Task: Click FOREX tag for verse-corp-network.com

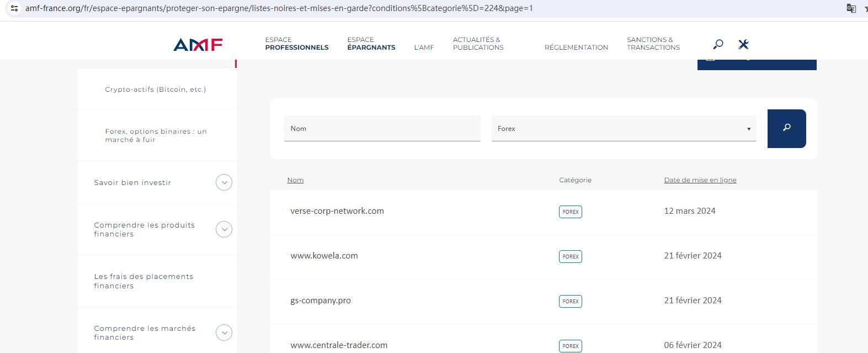Action: pos(570,212)
